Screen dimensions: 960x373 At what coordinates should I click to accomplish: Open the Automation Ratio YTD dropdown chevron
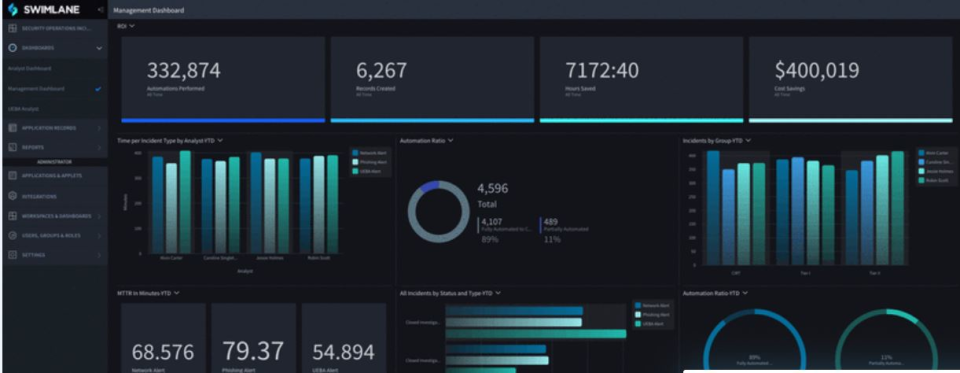click(x=744, y=293)
